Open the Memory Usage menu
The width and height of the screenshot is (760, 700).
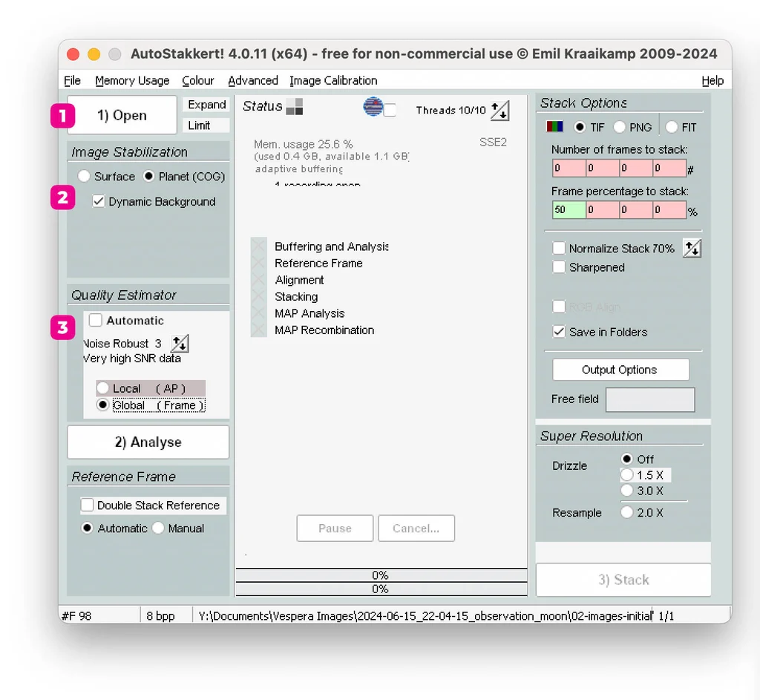[x=132, y=80]
